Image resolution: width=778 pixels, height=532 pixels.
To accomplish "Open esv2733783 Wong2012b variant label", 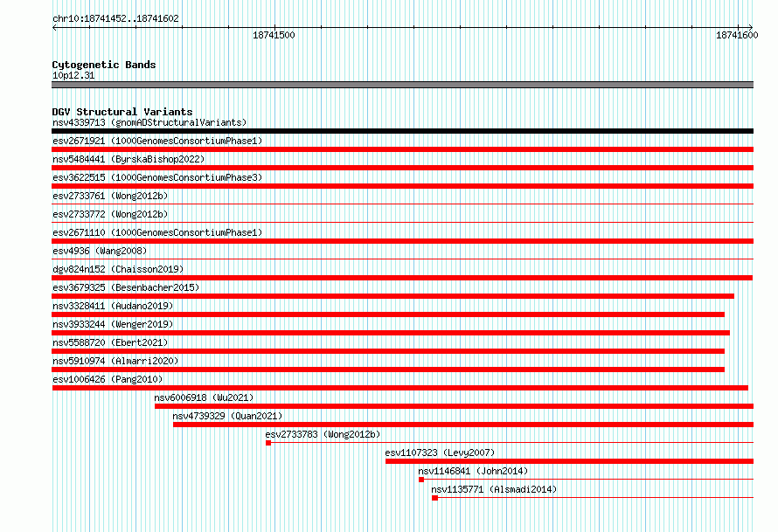I will point(323,434).
